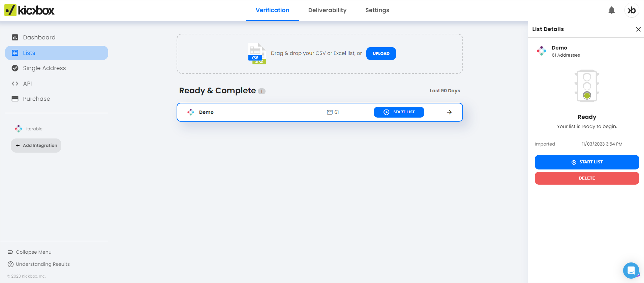The width and height of the screenshot is (644, 283).
Task: Click START LIST in the Demo row
Action: tap(399, 112)
